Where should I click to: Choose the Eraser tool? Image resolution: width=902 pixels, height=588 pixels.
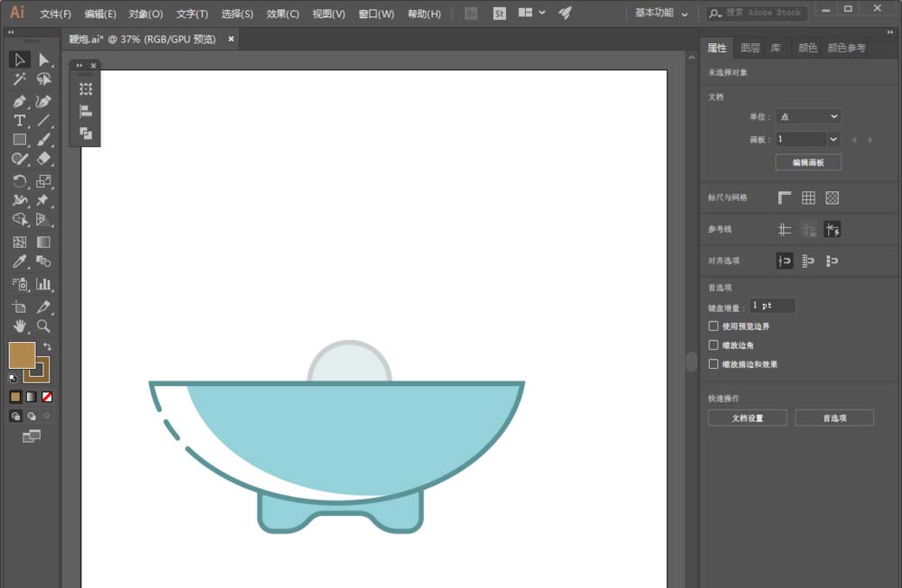[43, 159]
